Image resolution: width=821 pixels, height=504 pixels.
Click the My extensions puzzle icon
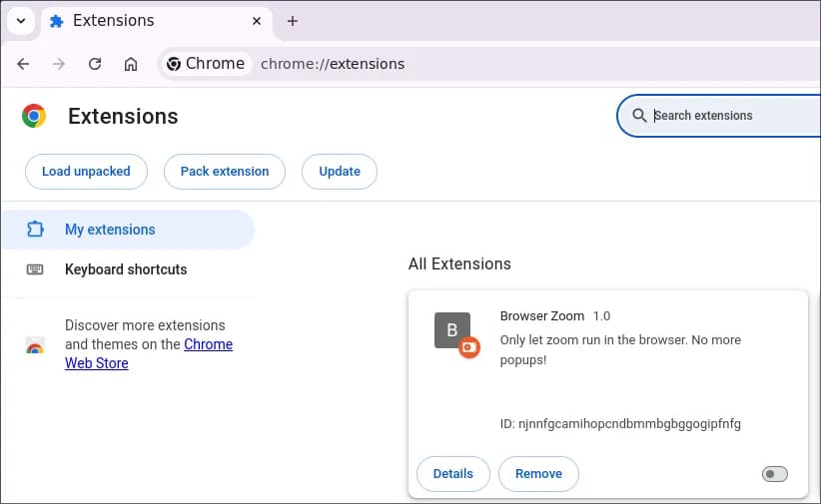point(35,230)
